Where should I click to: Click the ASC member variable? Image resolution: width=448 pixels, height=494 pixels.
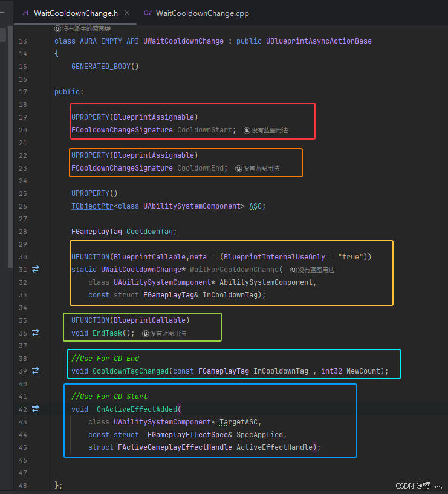point(256,206)
